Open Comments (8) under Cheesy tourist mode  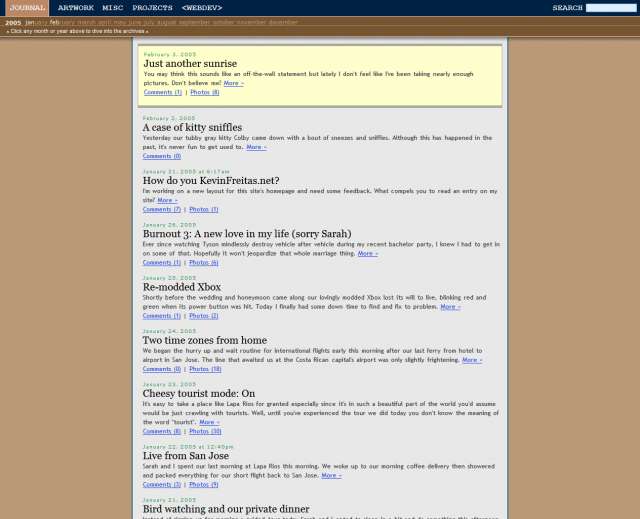tap(162, 431)
